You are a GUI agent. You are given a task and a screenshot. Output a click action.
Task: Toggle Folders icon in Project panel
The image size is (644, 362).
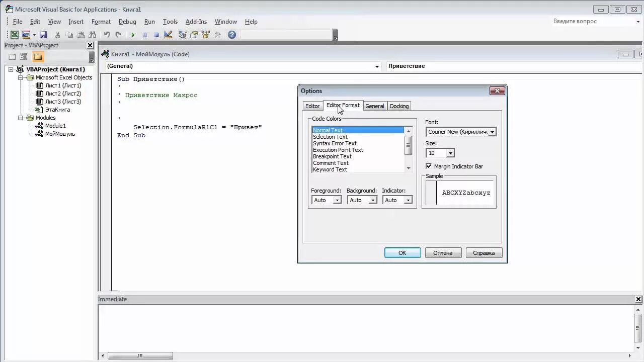[x=38, y=57]
